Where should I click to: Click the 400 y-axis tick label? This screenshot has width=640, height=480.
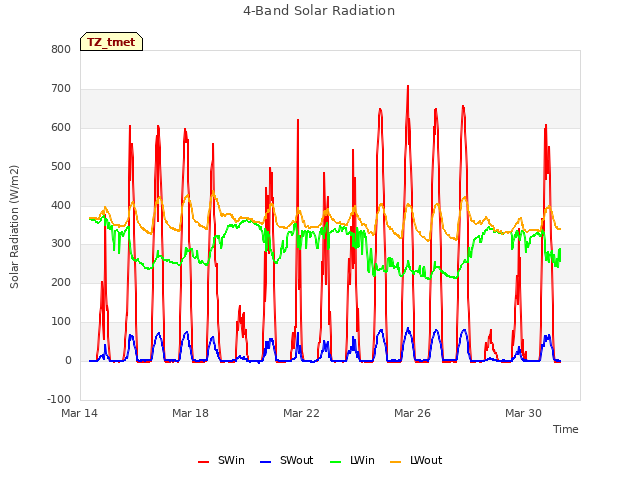click(x=61, y=205)
